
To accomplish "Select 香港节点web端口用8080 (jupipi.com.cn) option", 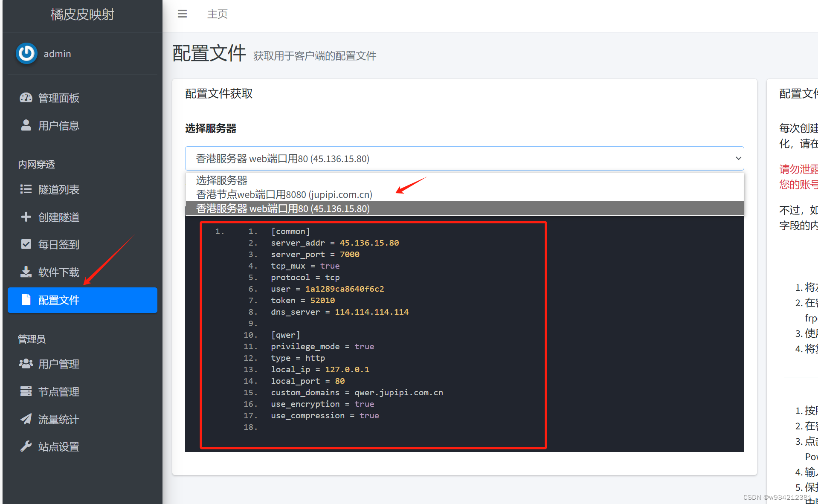I will pos(464,194).
